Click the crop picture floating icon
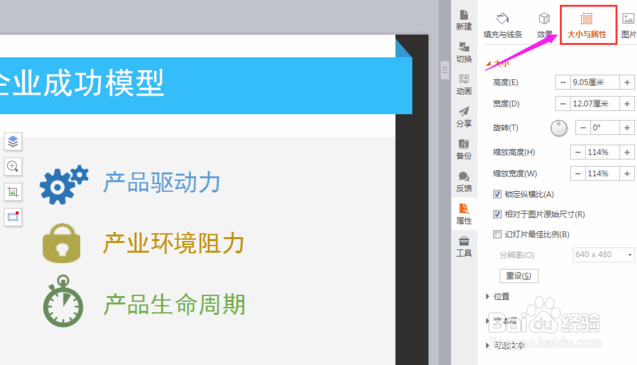Image resolution: width=637 pixels, height=365 pixels. [13, 191]
